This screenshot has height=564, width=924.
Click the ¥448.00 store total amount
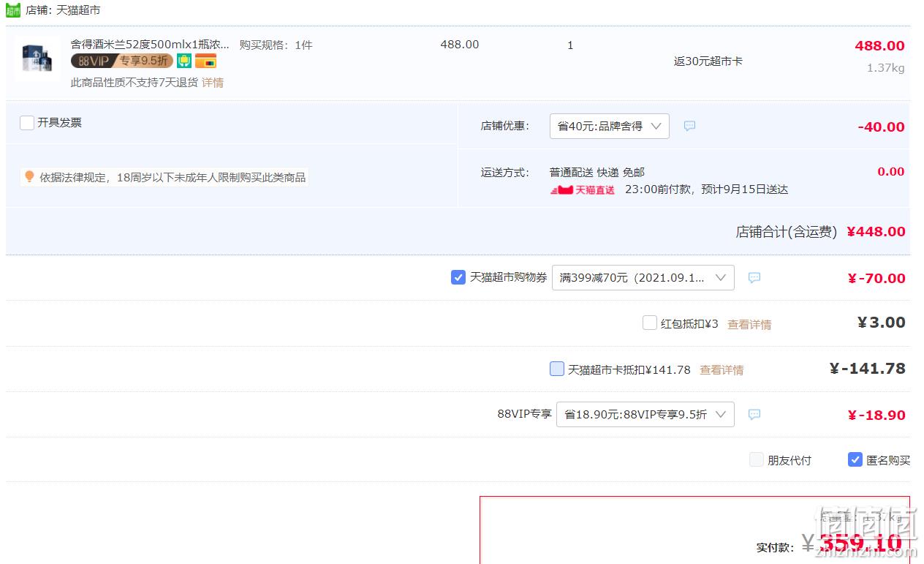876,232
